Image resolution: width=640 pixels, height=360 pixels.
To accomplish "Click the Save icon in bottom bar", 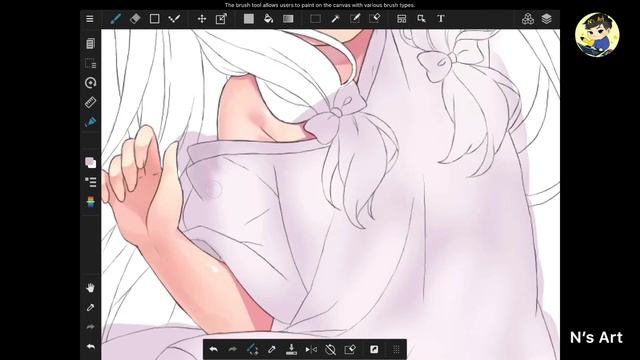I will 291,349.
